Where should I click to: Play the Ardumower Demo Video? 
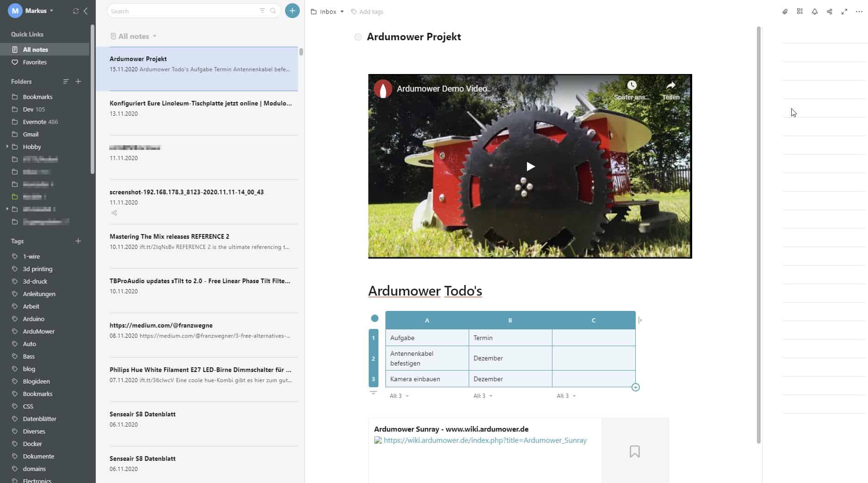tap(530, 167)
